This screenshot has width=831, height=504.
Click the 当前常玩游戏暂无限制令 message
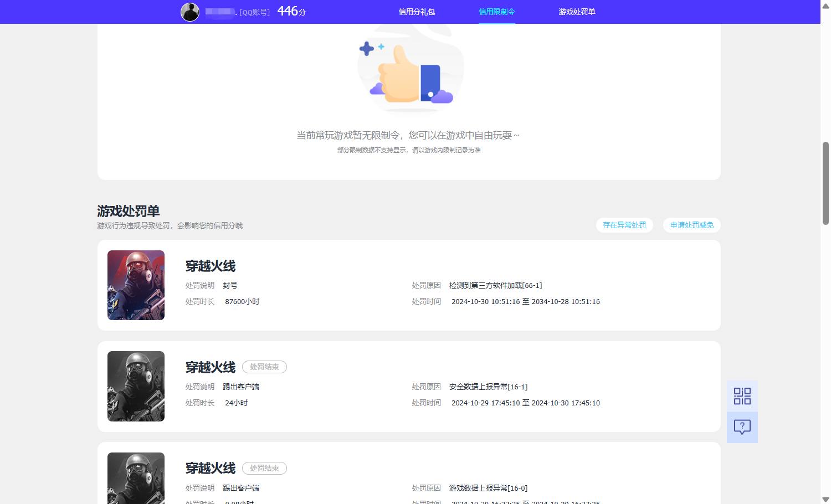408,135
